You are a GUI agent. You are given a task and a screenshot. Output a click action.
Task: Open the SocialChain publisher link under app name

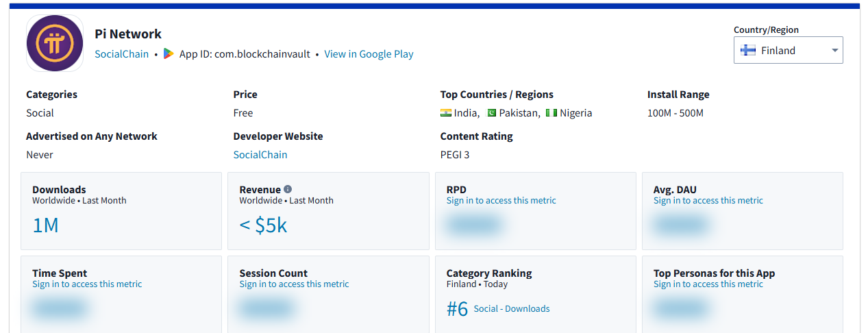click(121, 53)
